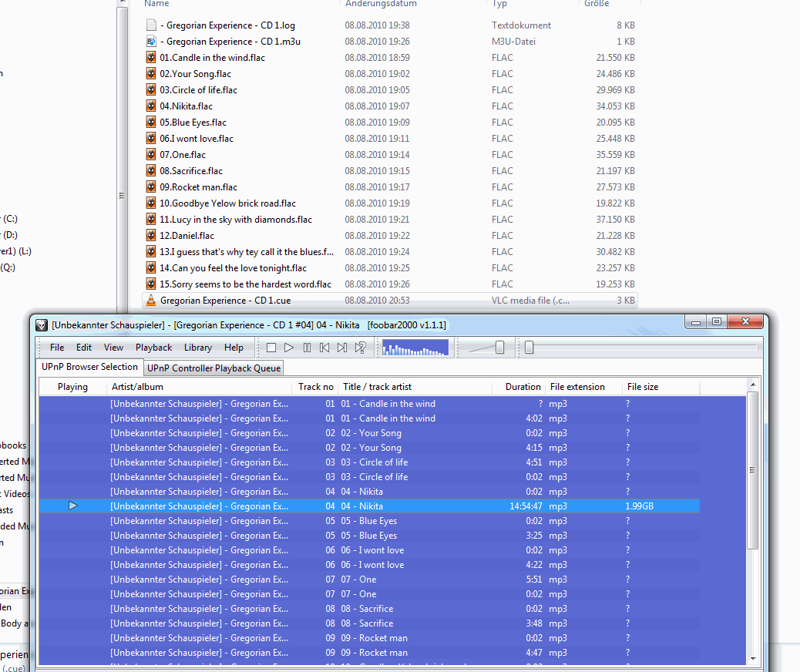Click icon of 06.I wont love.flac
Screen dimensions: 800x672
151,138
